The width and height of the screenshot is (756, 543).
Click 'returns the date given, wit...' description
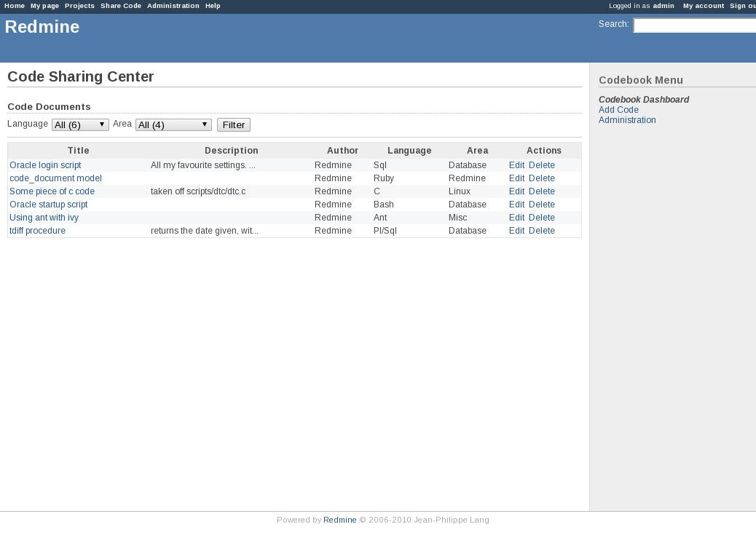205,231
